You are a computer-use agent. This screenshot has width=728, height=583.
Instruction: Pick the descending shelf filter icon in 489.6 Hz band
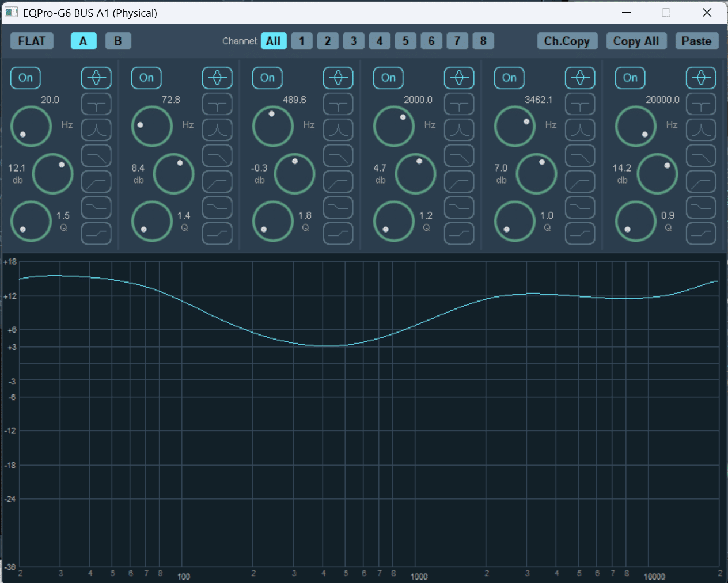(338, 208)
